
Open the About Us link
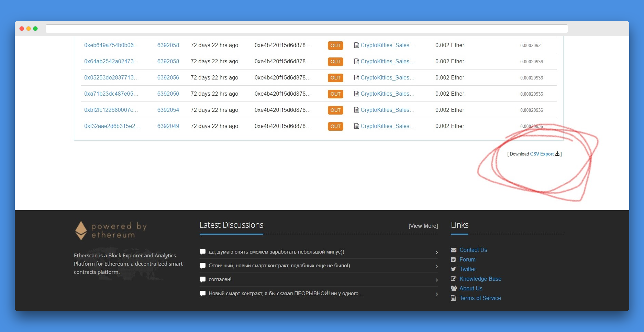click(471, 288)
